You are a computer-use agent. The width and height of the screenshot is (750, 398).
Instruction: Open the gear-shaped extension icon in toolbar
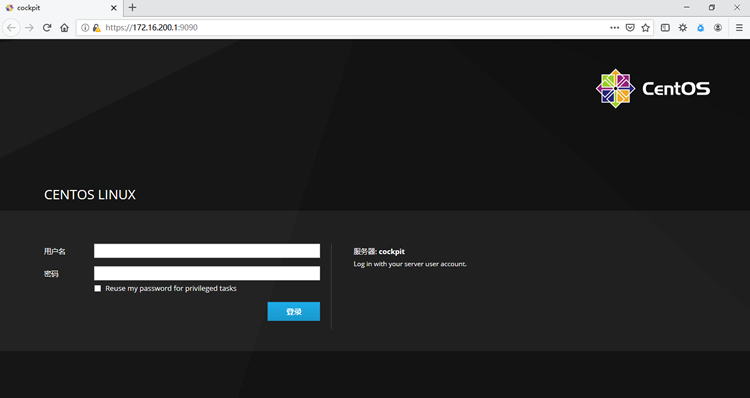pyautogui.click(x=683, y=28)
